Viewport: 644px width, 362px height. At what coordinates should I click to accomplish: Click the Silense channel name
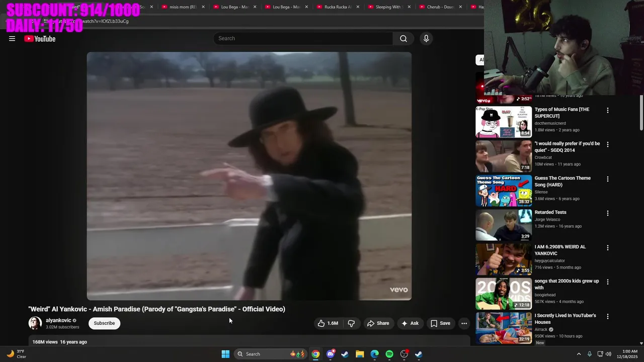pyautogui.click(x=541, y=192)
